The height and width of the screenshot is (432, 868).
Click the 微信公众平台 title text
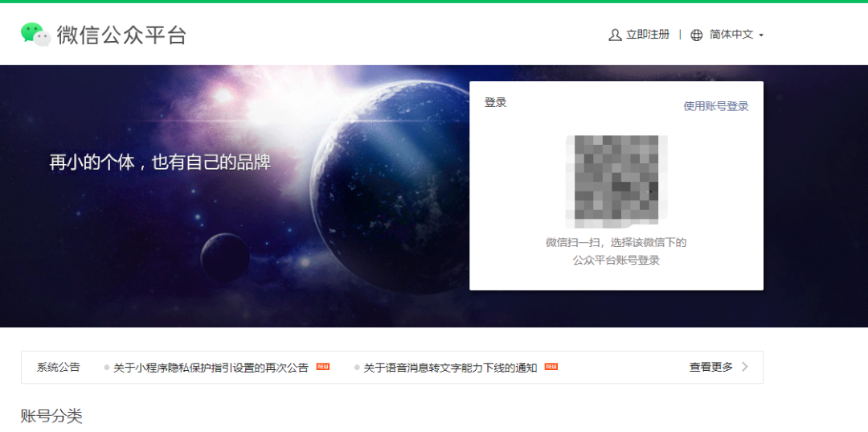(x=121, y=35)
